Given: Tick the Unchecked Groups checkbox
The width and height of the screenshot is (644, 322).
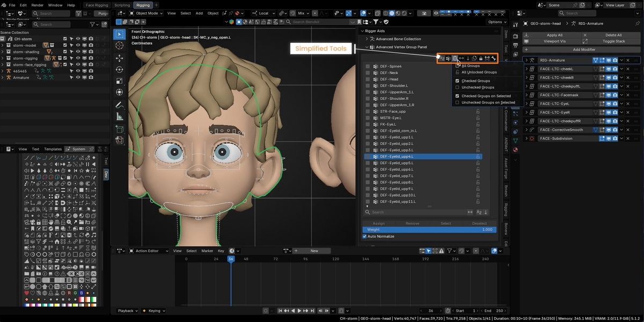Looking at the screenshot, I should tap(457, 87).
